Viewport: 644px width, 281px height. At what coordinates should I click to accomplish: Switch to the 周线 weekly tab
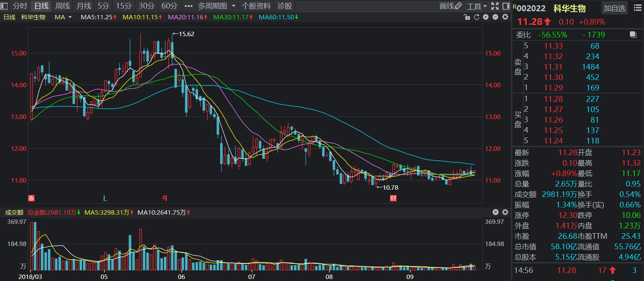[x=62, y=6]
